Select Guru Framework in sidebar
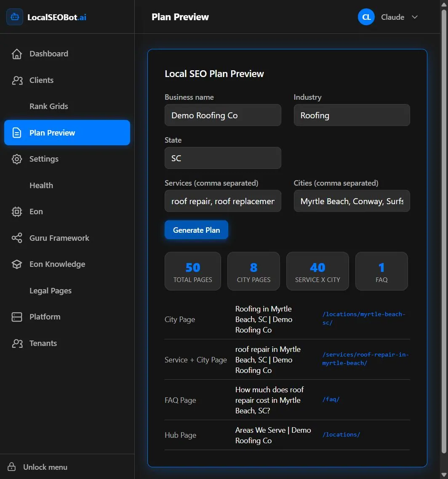Image resolution: width=448 pixels, height=479 pixels. coord(67,238)
